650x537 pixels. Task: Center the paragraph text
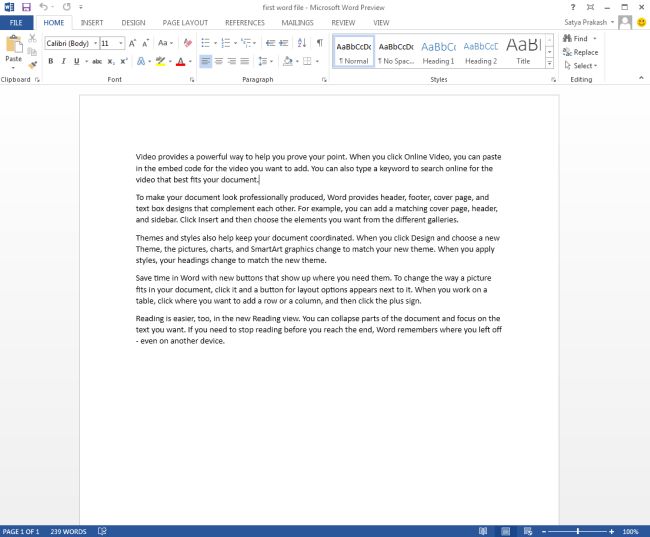pos(218,61)
